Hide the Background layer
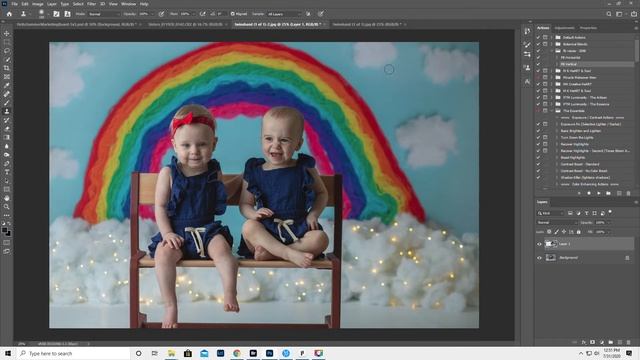Viewport: 640px width, 360px height. (x=539, y=258)
